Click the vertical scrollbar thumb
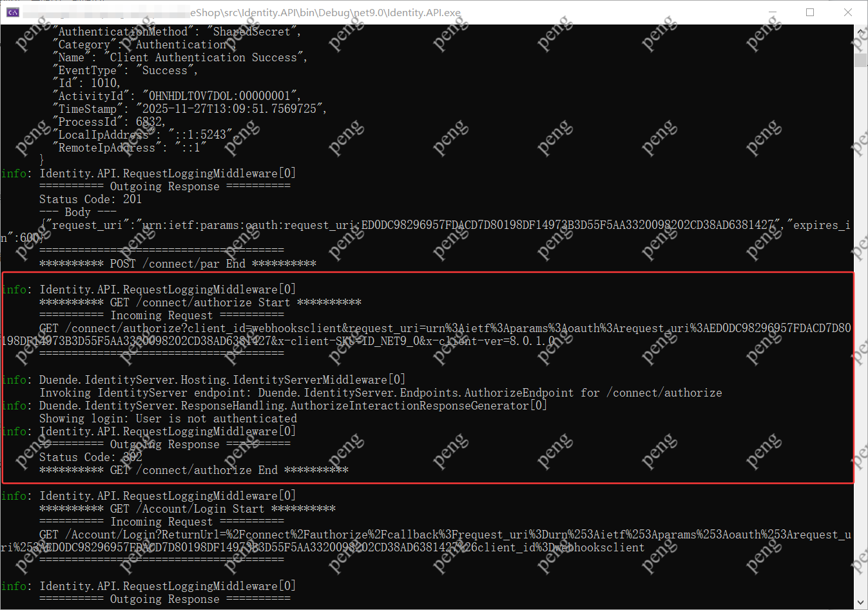 pyautogui.click(x=860, y=60)
